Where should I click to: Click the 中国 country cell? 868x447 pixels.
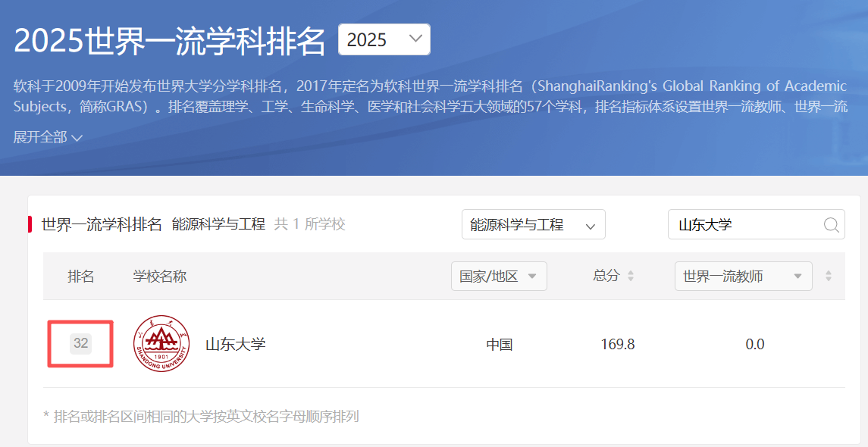(500, 345)
